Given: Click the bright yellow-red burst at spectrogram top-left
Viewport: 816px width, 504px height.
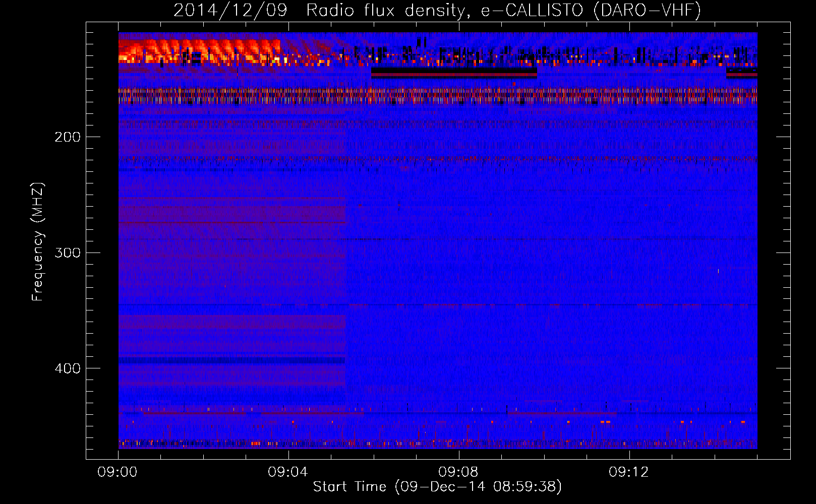Looking at the screenshot, I should click(x=199, y=51).
